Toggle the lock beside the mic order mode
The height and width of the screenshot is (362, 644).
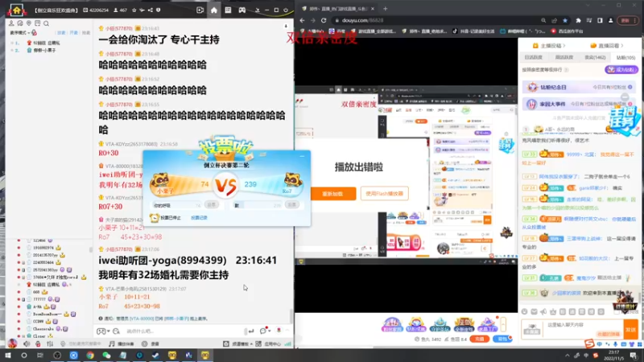click(x=35, y=32)
